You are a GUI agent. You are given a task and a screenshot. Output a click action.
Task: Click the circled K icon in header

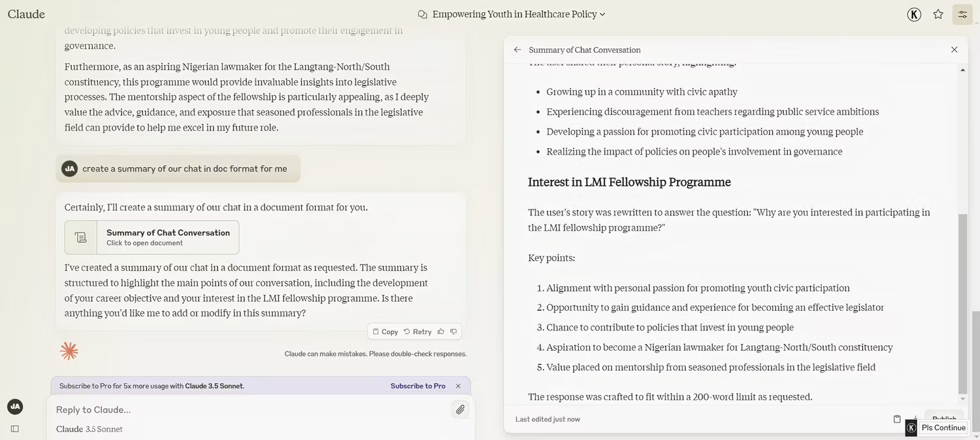pos(914,14)
